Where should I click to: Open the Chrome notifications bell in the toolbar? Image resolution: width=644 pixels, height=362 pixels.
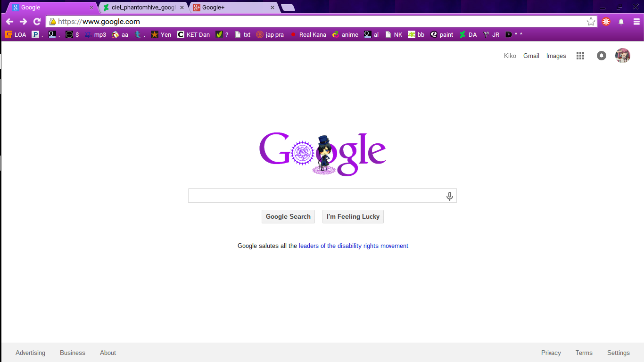[621, 22]
